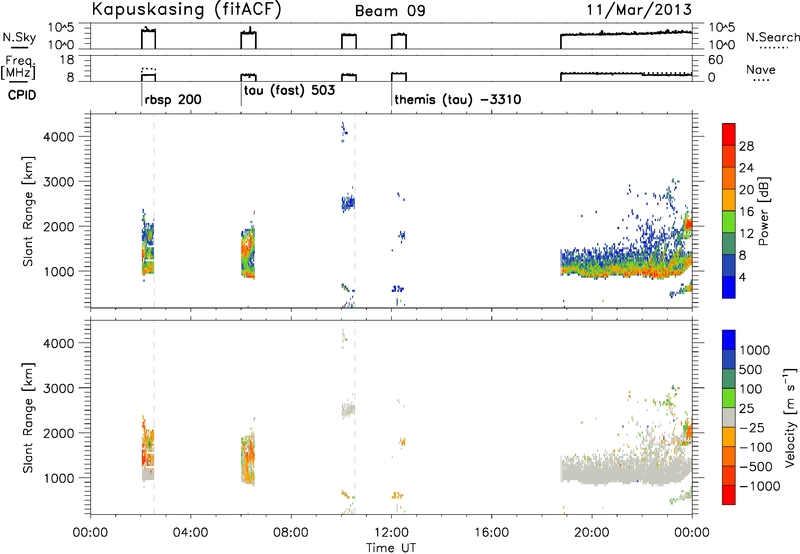Screen dimensions: 800x554
Task: Click the '500' value on Velocity color bar
Action: click(751, 369)
